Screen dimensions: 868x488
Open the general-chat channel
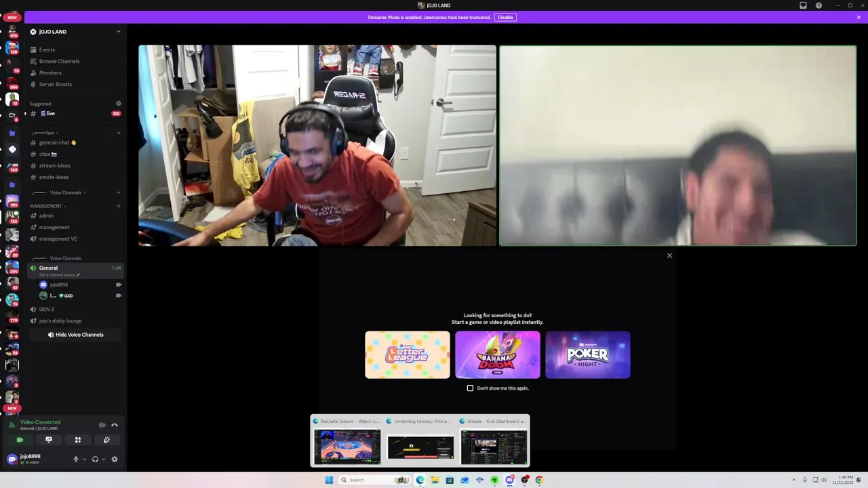[75, 142]
